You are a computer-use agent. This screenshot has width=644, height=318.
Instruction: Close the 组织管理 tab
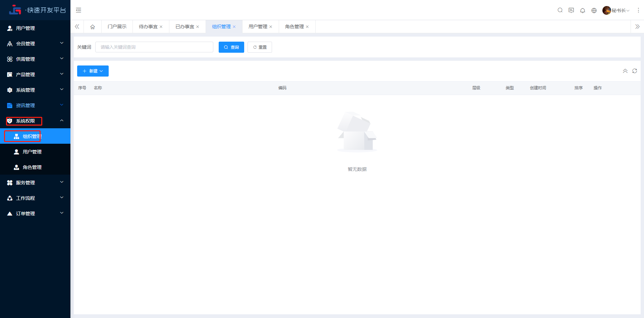(x=234, y=27)
